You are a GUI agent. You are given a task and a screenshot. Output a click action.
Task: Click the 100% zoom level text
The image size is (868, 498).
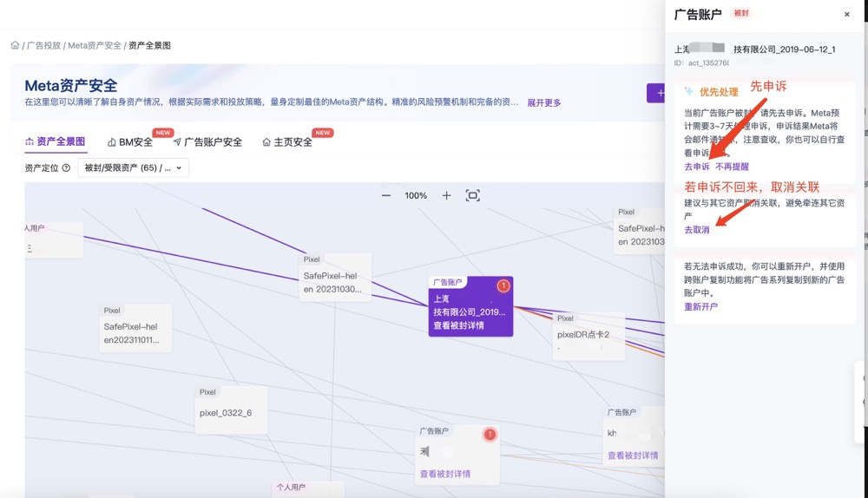416,195
